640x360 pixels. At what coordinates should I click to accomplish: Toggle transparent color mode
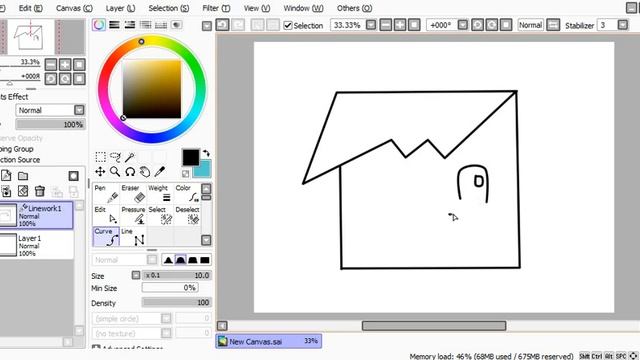click(186, 174)
